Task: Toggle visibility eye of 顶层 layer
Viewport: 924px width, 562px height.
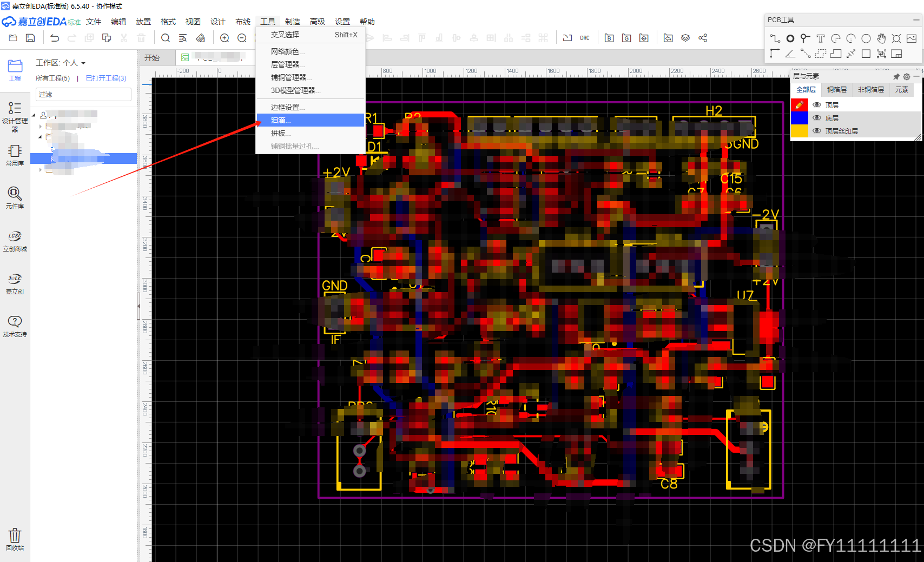Action: [x=817, y=105]
